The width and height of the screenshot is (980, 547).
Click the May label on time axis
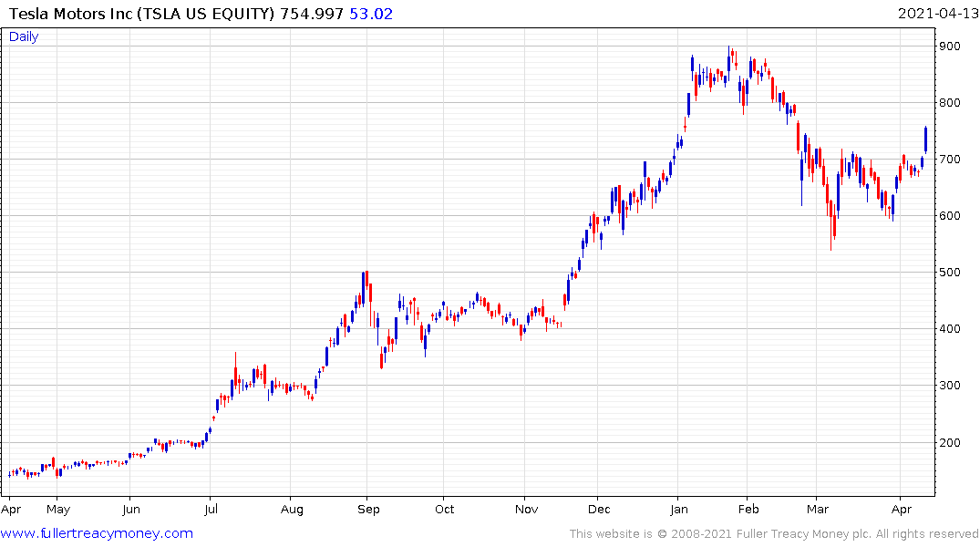(58, 510)
